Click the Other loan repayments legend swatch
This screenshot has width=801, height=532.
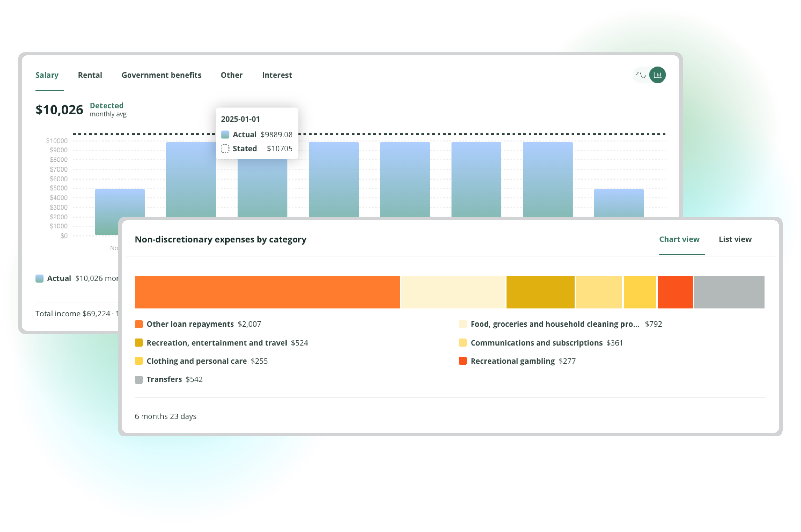point(139,324)
